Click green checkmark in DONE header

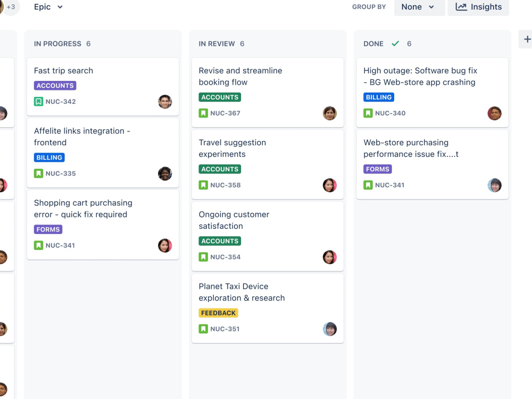[395, 44]
